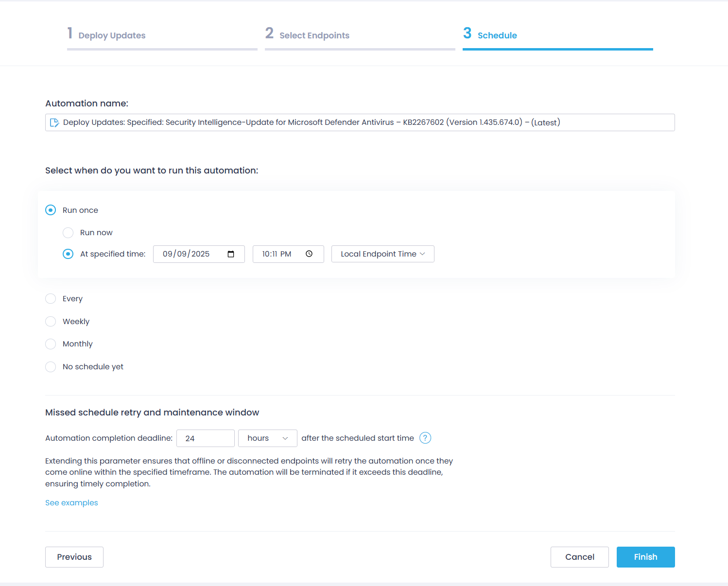Select the Monthly schedule option
728x586 pixels.
click(x=51, y=344)
